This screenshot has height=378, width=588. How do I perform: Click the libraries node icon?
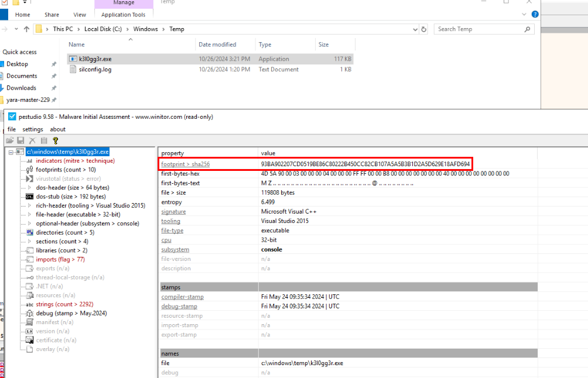tap(30, 250)
